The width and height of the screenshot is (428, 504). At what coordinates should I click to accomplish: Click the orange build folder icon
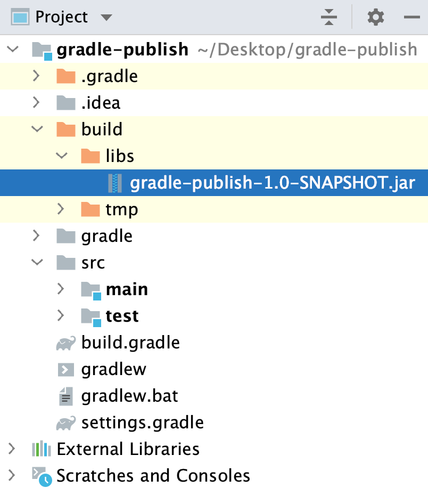[x=66, y=129]
